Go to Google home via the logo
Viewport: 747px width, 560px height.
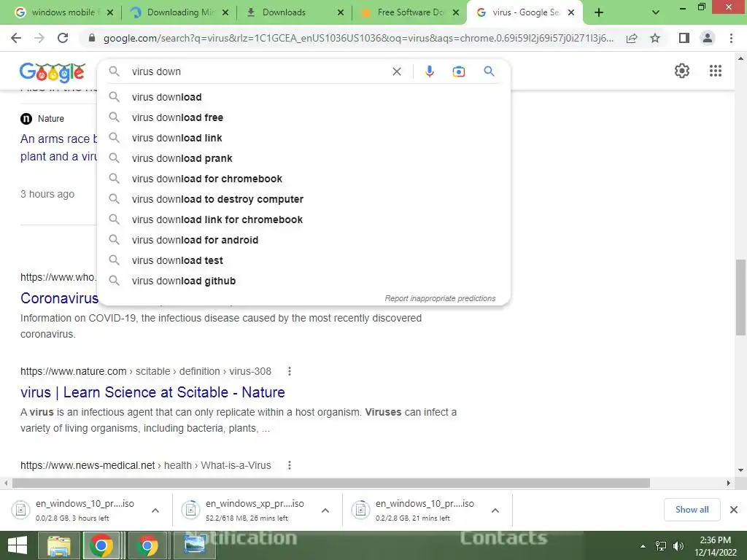tap(53, 72)
